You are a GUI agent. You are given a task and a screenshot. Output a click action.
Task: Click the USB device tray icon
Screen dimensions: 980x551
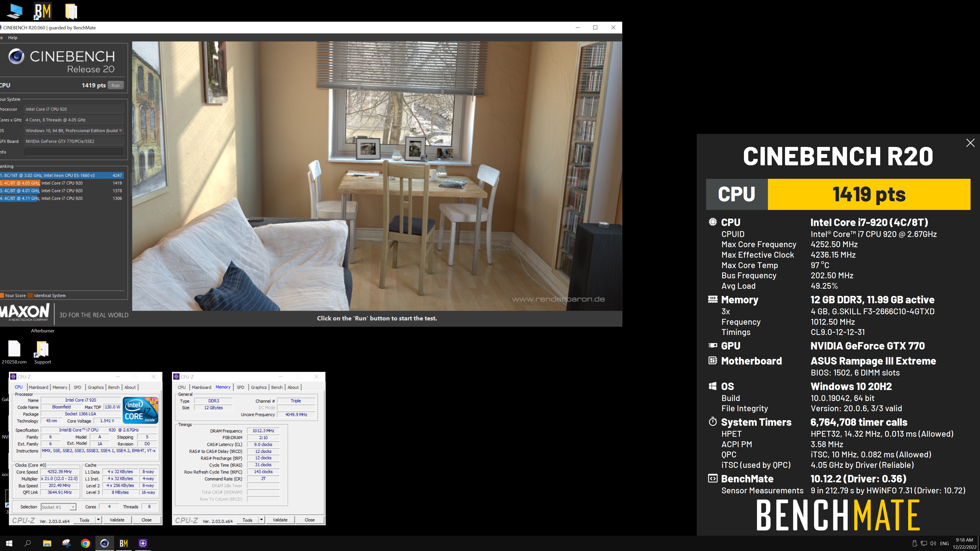915,543
